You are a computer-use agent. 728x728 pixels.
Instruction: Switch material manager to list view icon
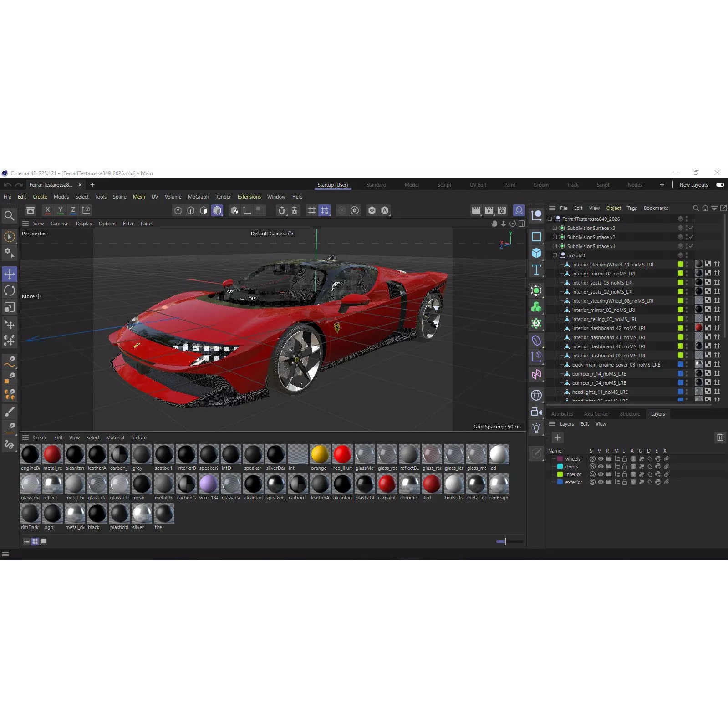tap(27, 541)
